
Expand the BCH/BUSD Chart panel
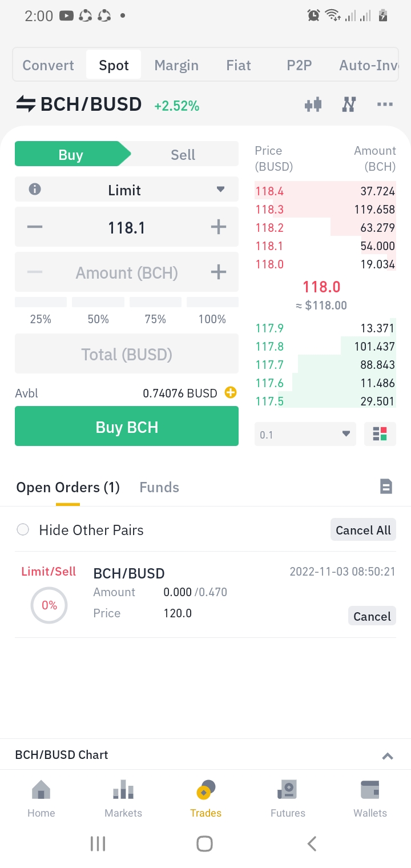(x=388, y=756)
